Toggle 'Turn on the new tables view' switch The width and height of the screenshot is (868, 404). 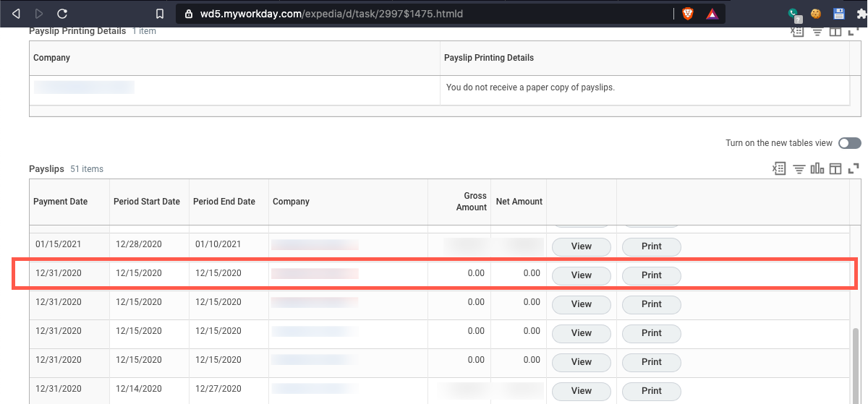click(x=849, y=143)
